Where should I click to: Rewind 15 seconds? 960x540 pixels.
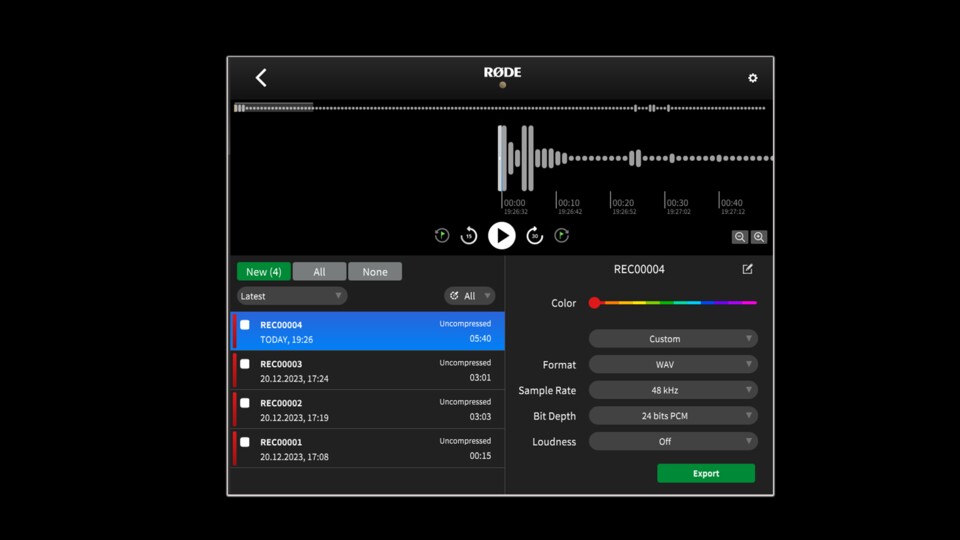tap(469, 236)
